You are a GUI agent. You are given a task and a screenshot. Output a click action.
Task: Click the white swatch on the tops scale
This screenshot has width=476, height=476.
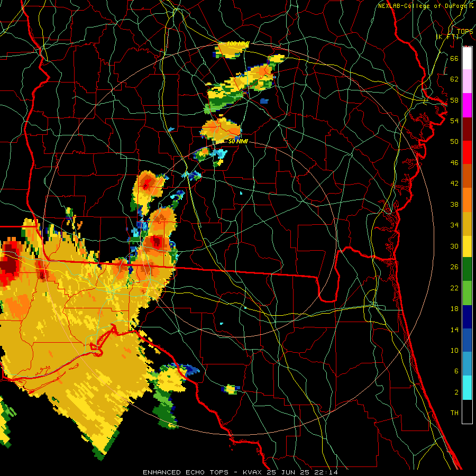(467, 58)
